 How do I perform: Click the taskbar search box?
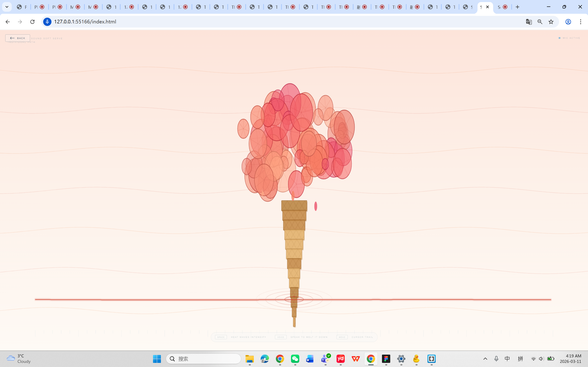coord(203,359)
